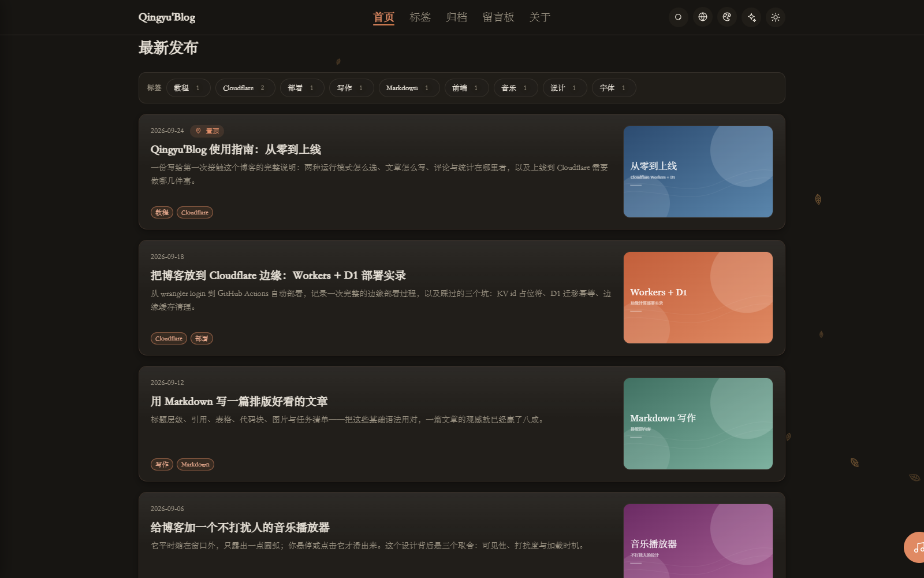Click the orange Workers + D1 cover thumbnail

point(698,298)
